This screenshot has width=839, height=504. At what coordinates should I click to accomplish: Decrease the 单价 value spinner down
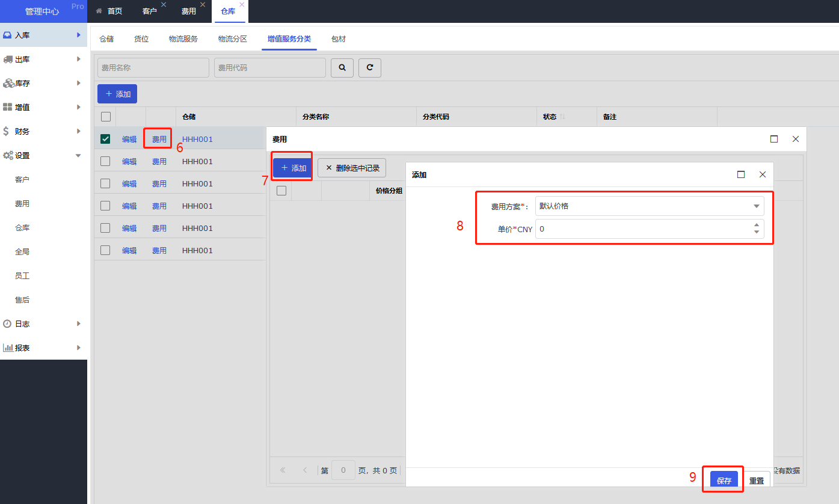point(757,232)
